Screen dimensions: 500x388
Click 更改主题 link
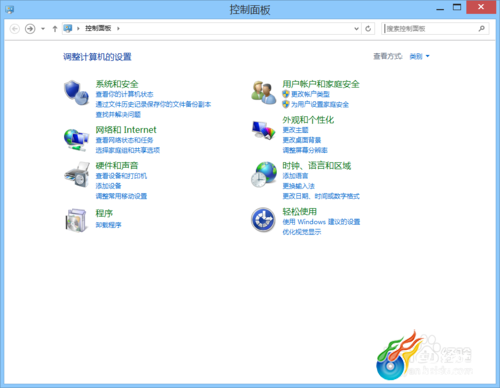(296, 130)
